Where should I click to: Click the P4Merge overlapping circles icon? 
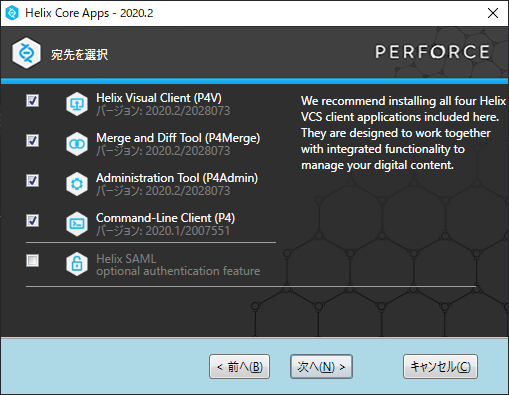77,144
